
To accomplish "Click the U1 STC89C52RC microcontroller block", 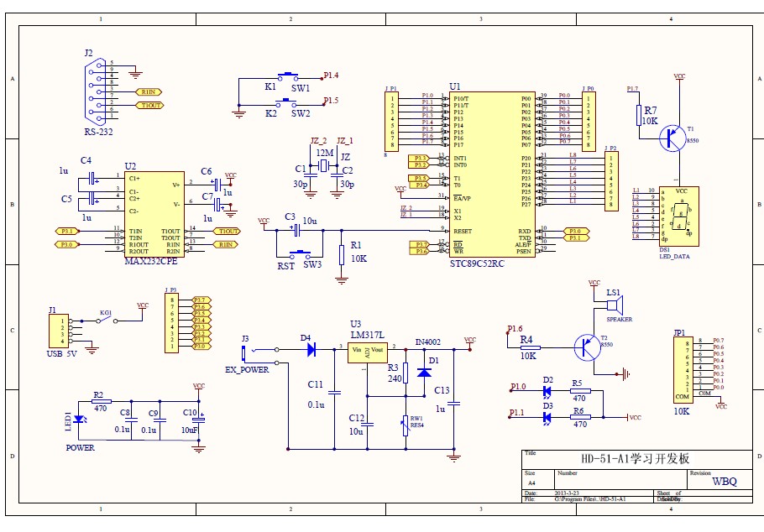I will coord(492,175).
